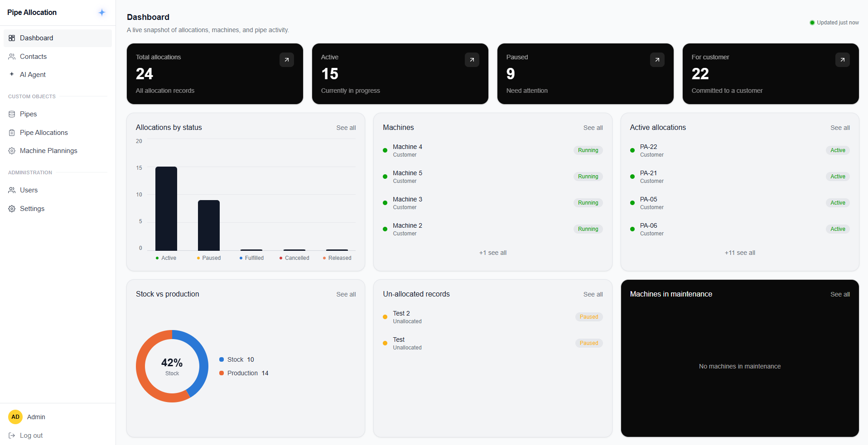Open Paused card arrow icon
Screen dimensions: 868x445
coord(657,60)
